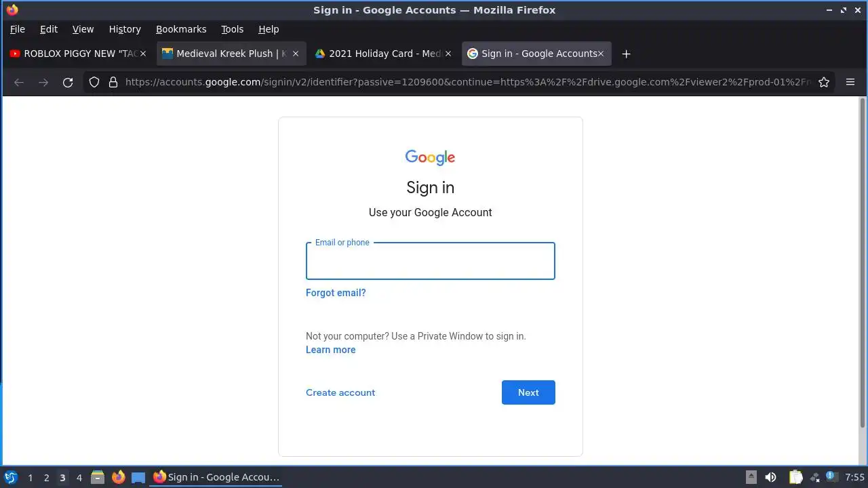Launch the file manager from taskbar

(x=98, y=477)
